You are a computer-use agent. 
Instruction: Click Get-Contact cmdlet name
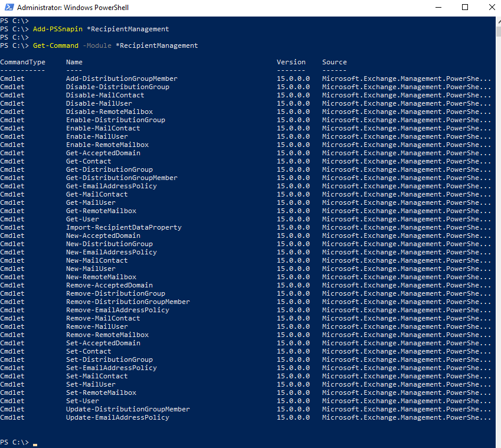click(x=89, y=161)
